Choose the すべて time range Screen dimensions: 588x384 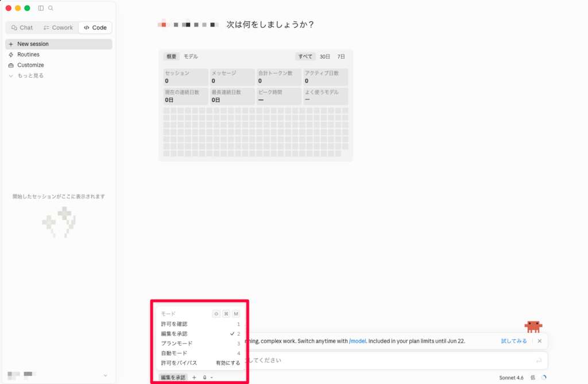[x=305, y=56]
